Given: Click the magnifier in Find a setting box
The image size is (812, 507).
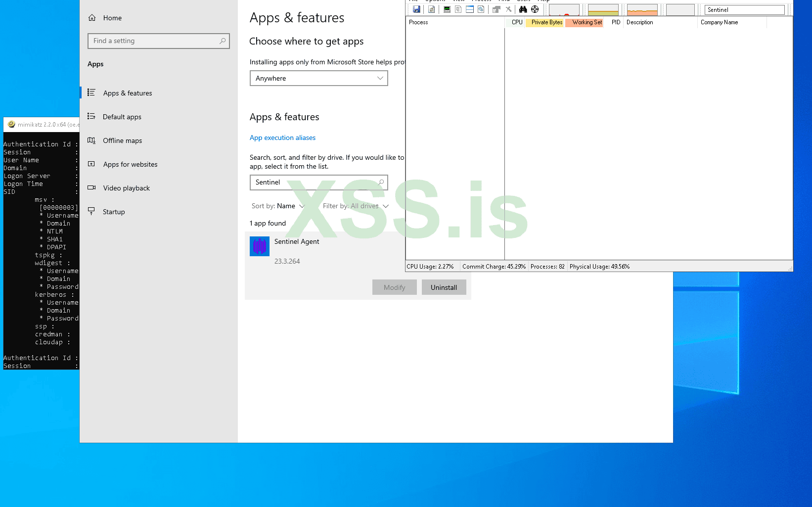Looking at the screenshot, I should point(223,41).
